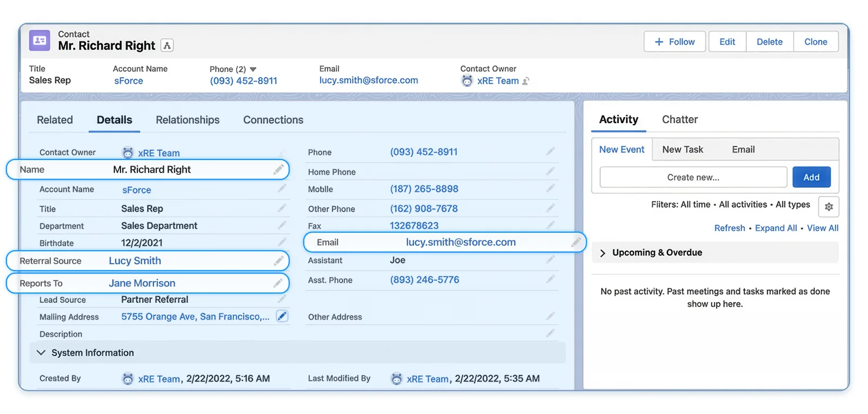
Task: Edit the Mailing Address blue pencil icon
Action: click(282, 316)
